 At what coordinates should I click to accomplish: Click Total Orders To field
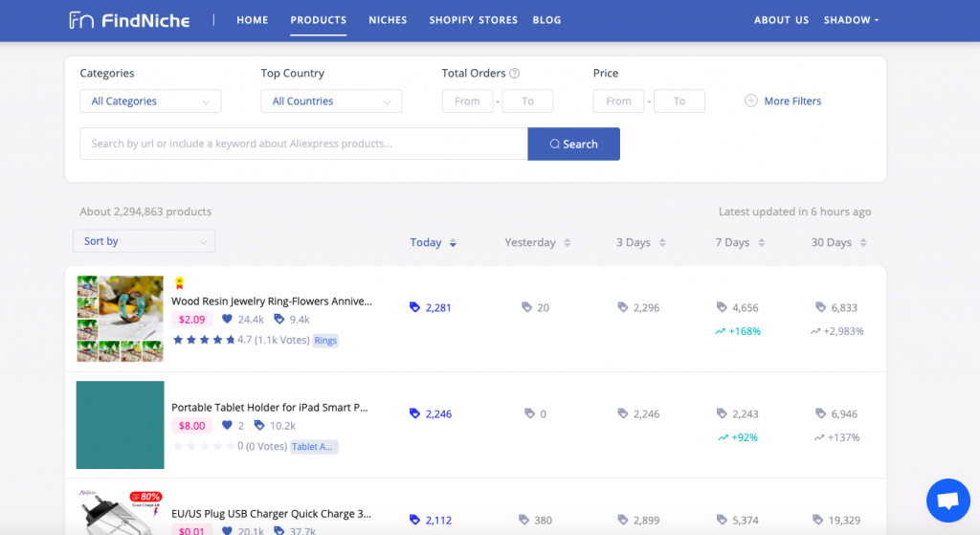tap(527, 101)
